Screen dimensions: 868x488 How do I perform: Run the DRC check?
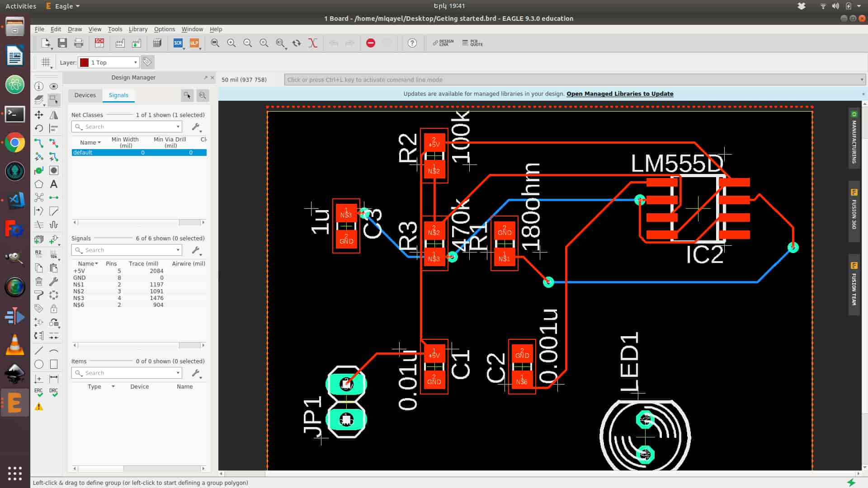coord(54,392)
